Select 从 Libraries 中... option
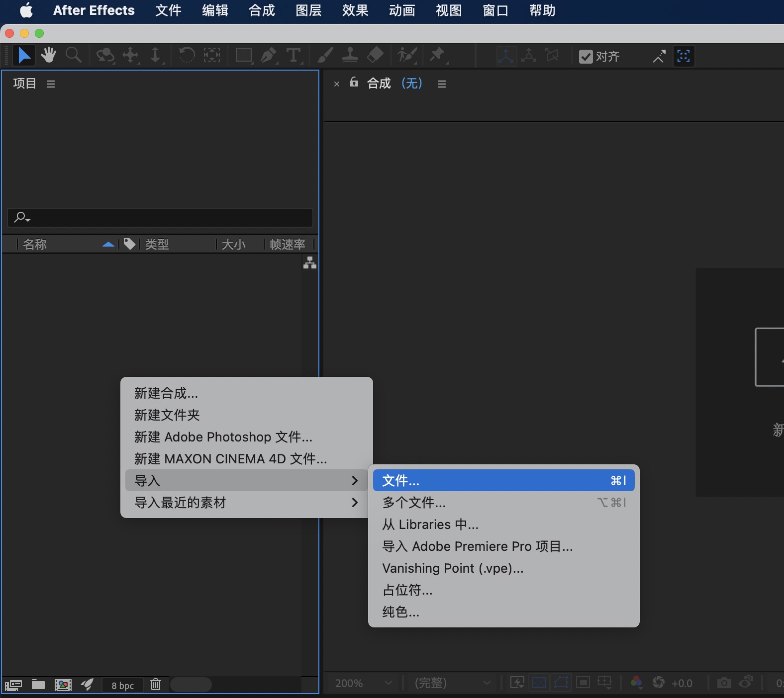This screenshot has width=784, height=698. point(504,524)
